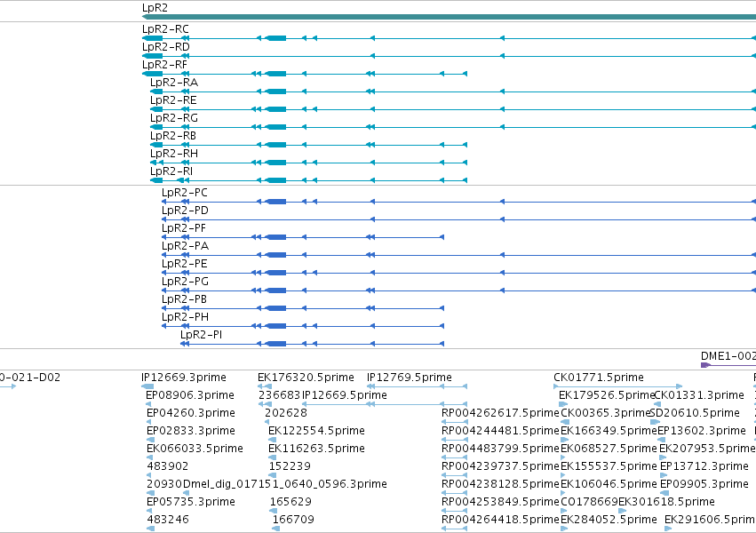The image size is (756, 533).
Task: Select the LpR2-PA protein label
Action: coord(185,247)
